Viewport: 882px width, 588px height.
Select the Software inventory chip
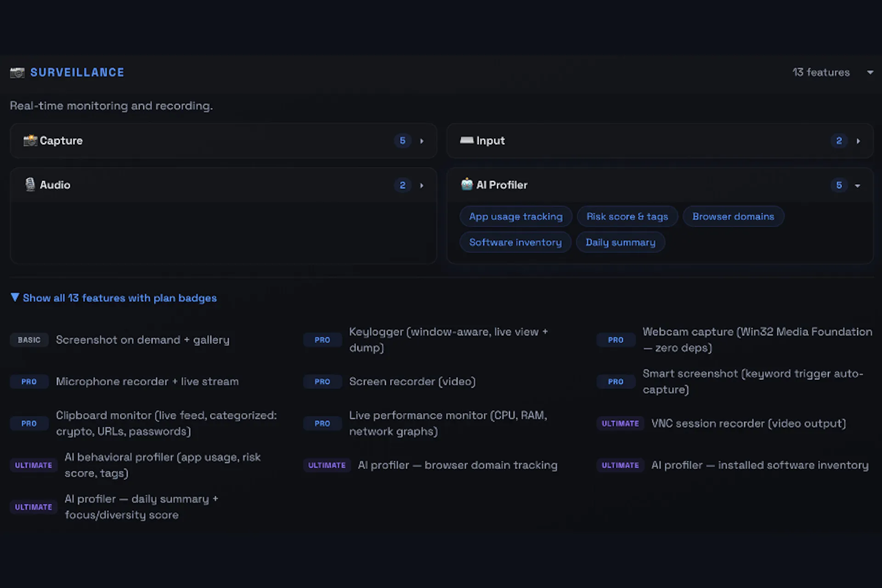pyautogui.click(x=515, y=242)
